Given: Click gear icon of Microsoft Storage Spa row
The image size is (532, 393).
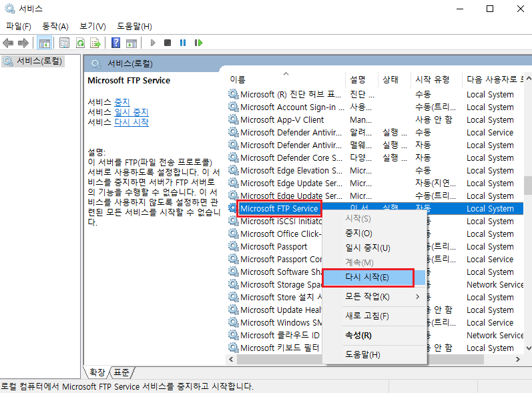Looking at the screenshot, I should click(x=233, y=284).
